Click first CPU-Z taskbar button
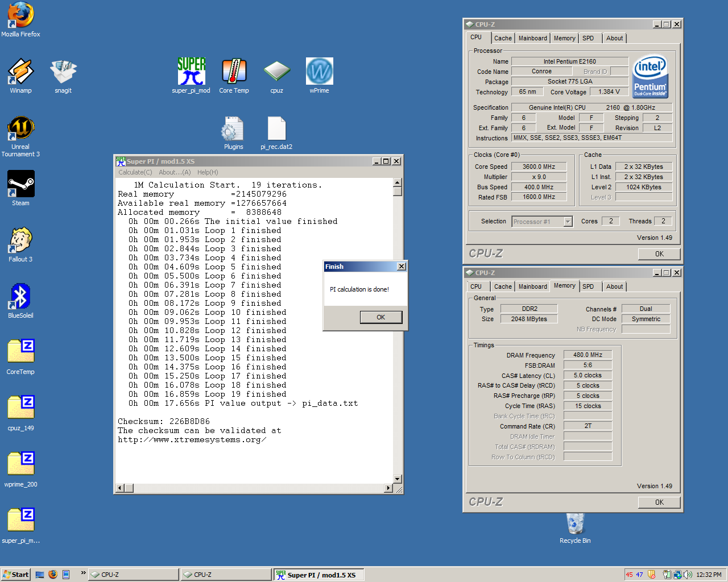Screen dimensions: 728x582 (134, 575)
